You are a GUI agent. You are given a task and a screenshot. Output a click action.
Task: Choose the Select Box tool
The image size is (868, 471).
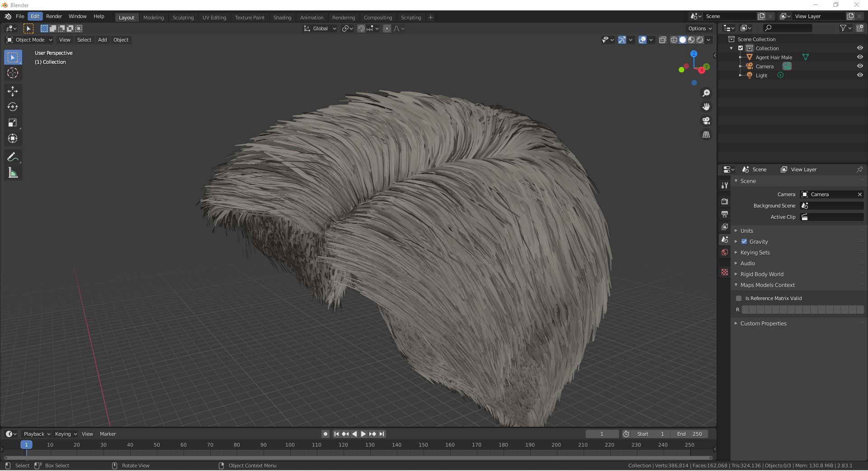(x=13, y=57)
